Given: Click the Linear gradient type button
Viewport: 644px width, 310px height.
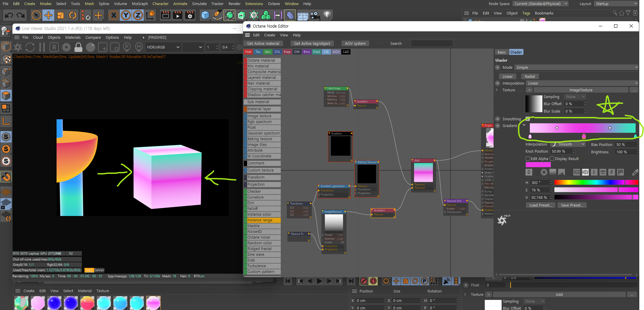Looking at the screenshot, I should 508,76.
